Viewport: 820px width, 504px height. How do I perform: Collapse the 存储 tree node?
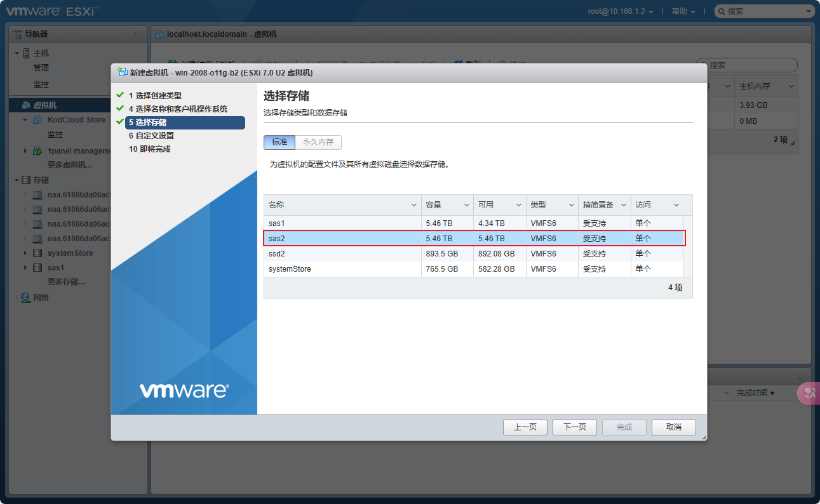pyautogui.click(x=17, y=181)
